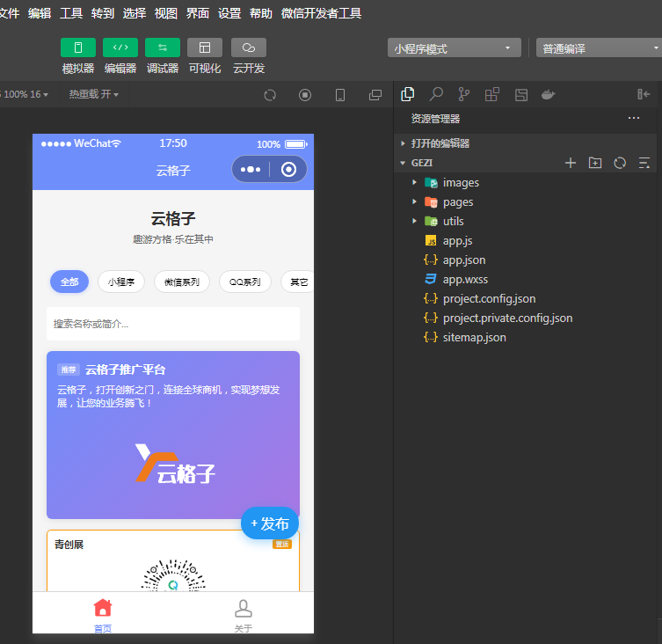
Task: Open project.private.config.json file
Action: (525, 318)
